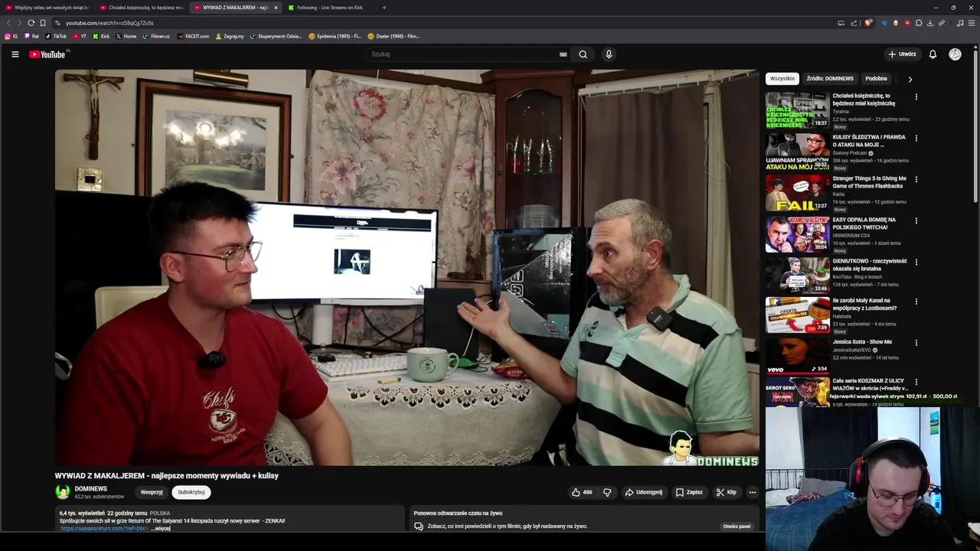This screenshot has height=551, width=980.
Task: Click the 'Utwórz' create button
Action: [902, 54]
